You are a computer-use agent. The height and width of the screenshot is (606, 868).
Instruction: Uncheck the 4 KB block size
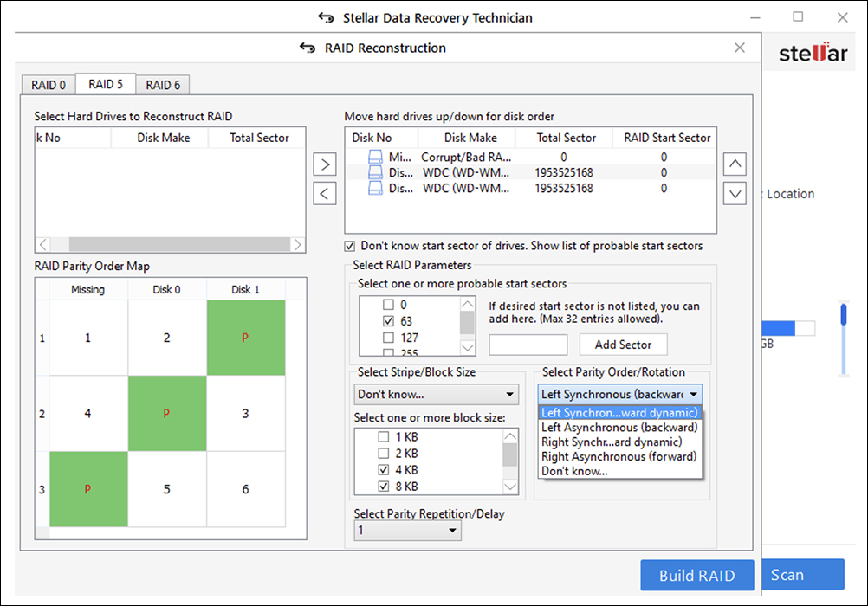383,470
